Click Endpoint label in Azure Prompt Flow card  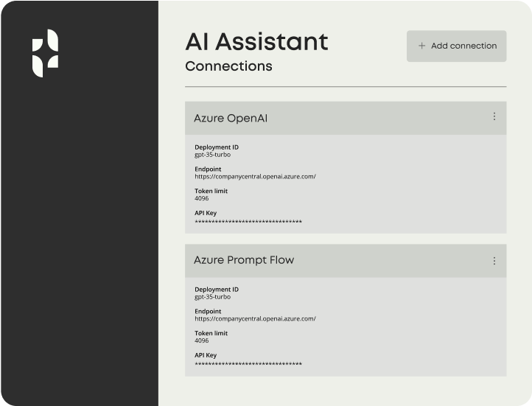(x=208, y=311)
